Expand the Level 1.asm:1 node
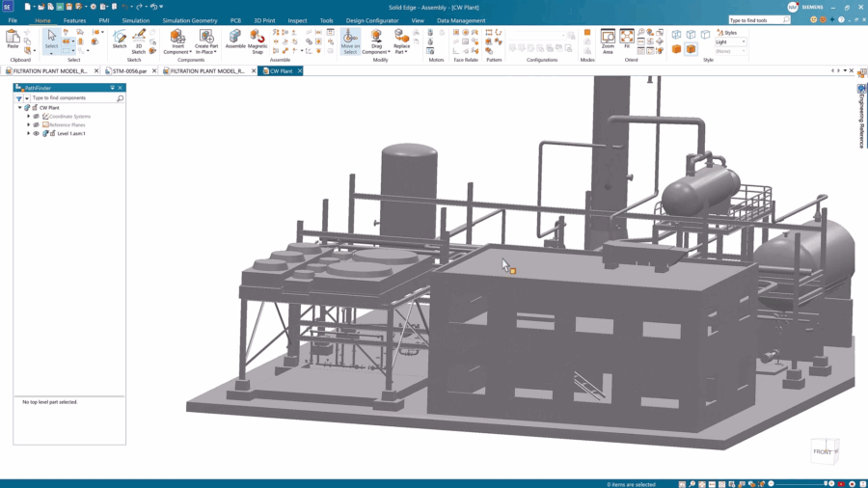Viewport: 868px width, 488px height. point(29,133)
